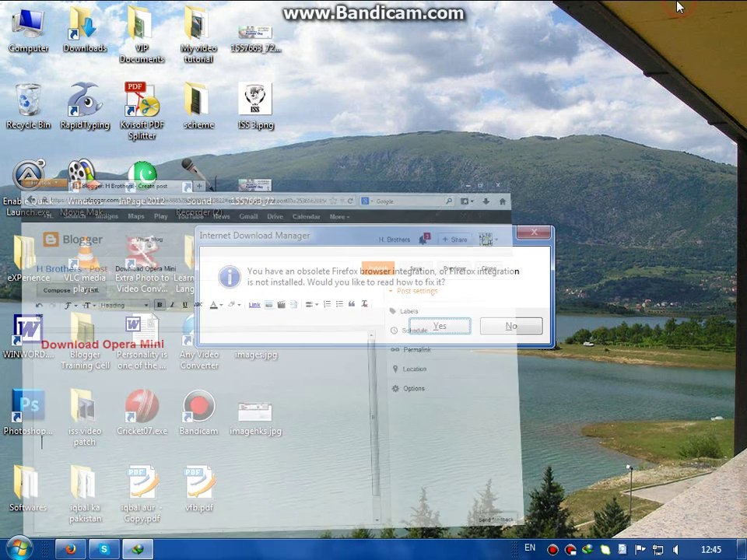Launch Kvisoft PDF Splitter shortcut
The width and height of the screenshot is (747, 560).
(142, 111)
